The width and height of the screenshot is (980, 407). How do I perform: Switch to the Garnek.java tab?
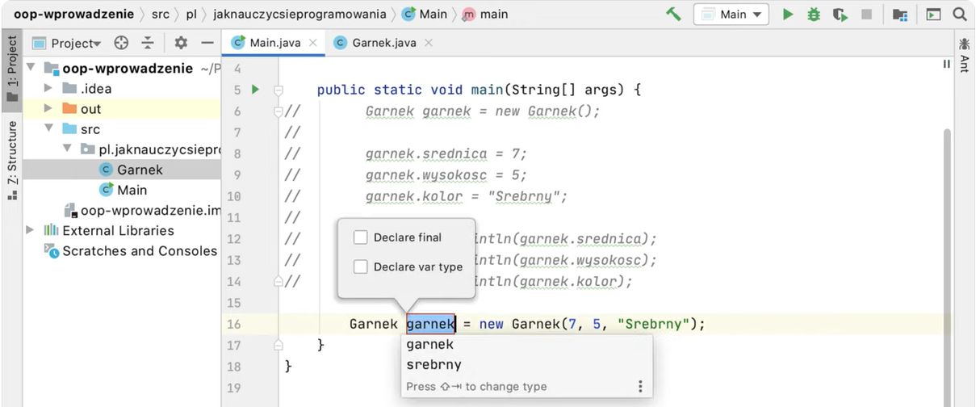pyautogui.click(x=383, y=43)
